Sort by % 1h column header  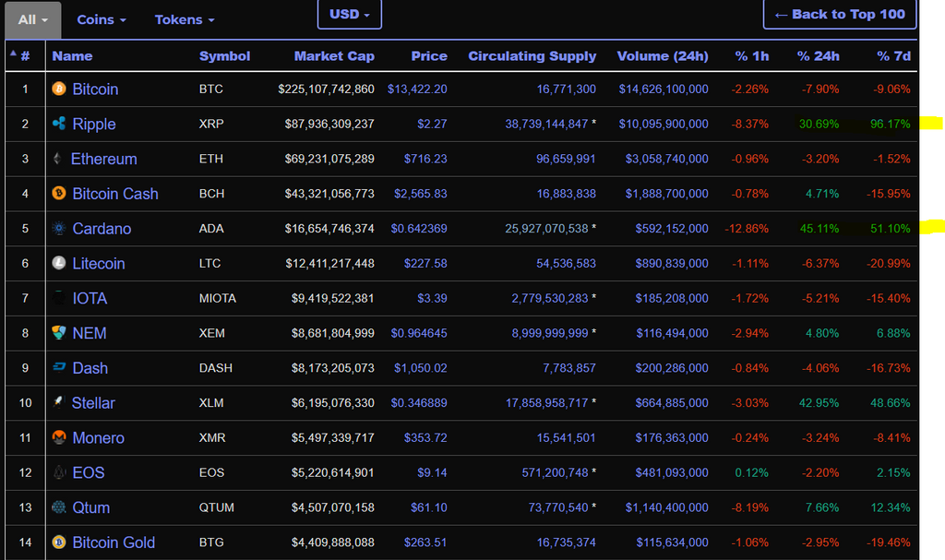[x=751, y=56]
